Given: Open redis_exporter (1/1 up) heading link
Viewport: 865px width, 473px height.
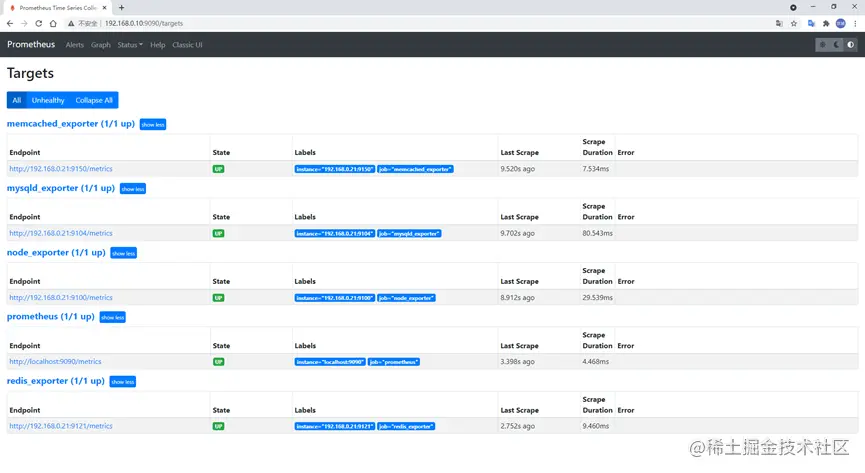Looking at the screenshot, I should pyautogui.click(x=55, y=381).
